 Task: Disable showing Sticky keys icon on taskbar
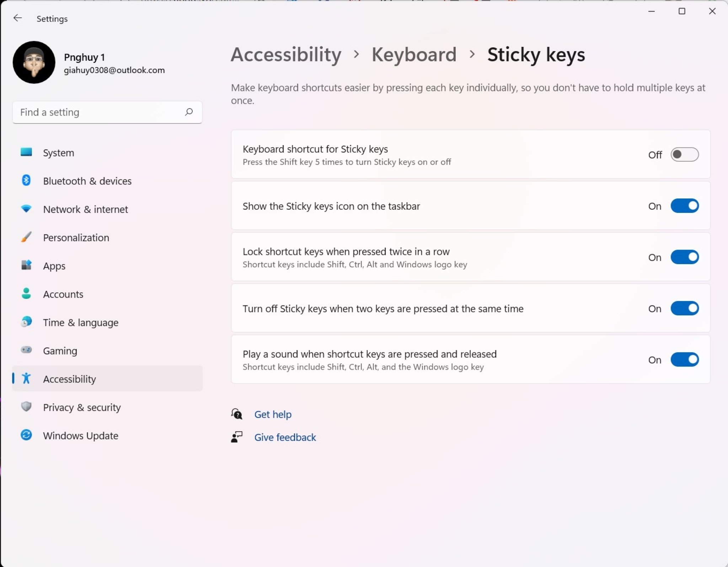[x=685, y=205]
